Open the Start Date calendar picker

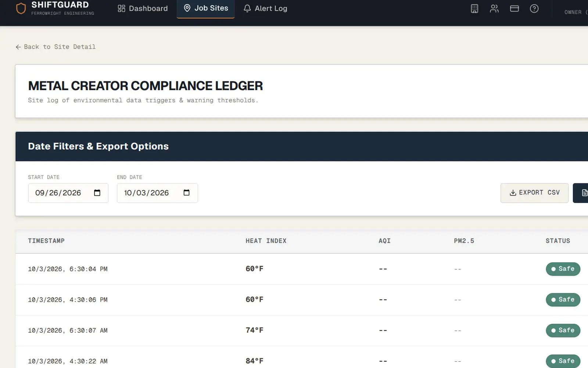[97, 193]
